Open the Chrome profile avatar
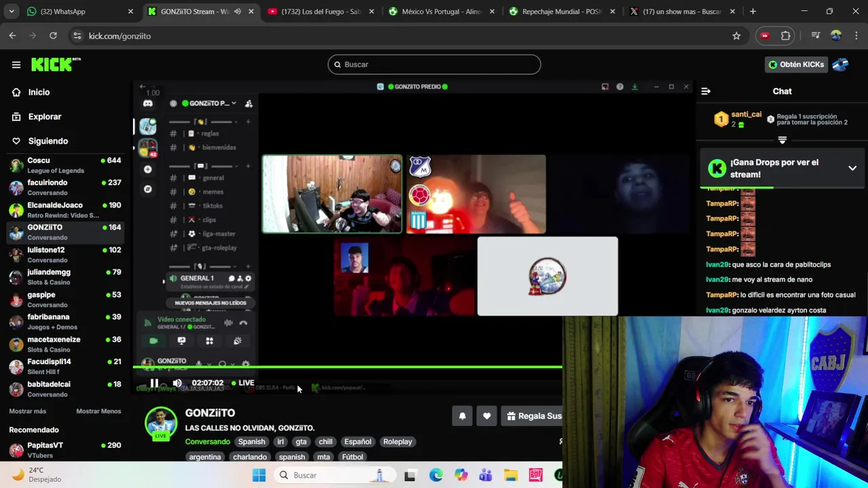 pyautogui.click(x=836, y=36)
